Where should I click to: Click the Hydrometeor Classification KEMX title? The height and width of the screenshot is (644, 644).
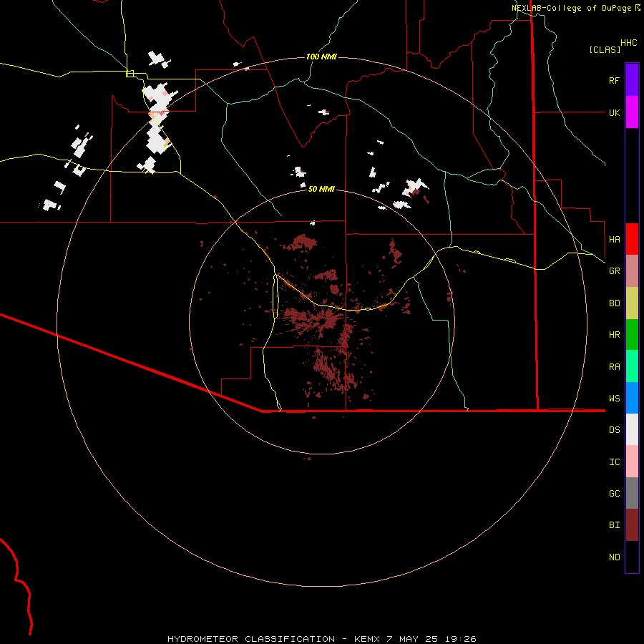click(321, 639)
